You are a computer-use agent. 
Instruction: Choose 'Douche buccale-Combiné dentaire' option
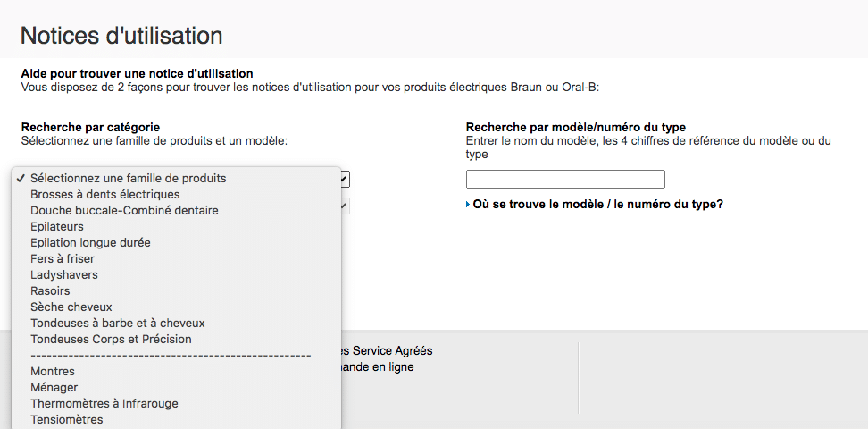tap(124, 210)
